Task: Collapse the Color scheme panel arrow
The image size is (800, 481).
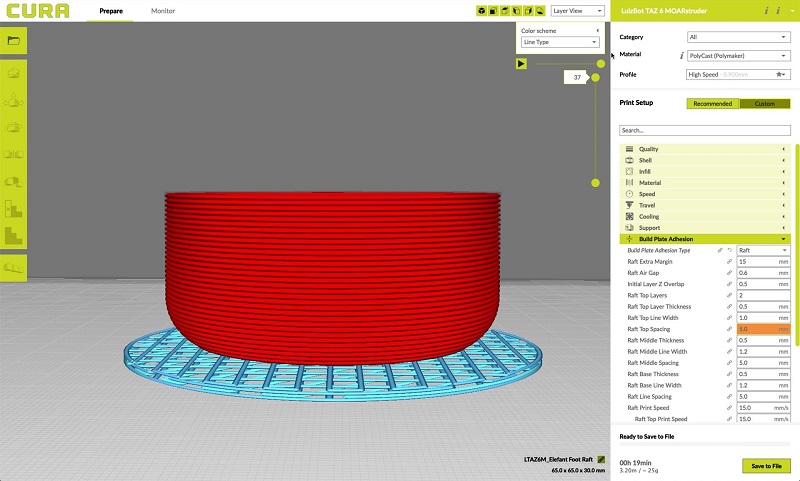Action: click(x=598, y=31)
